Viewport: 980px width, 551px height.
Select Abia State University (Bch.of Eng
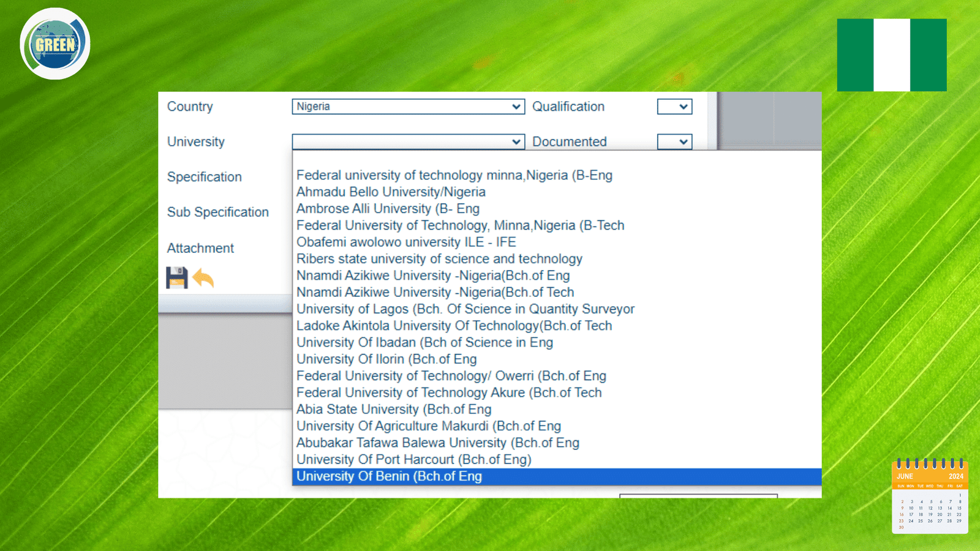(394, 410)
